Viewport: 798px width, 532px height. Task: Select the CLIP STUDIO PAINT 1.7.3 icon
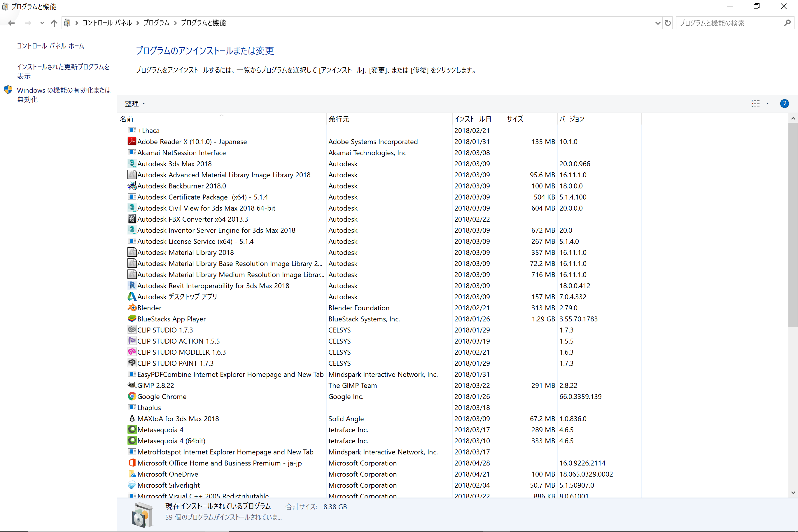tap(132, 363)
